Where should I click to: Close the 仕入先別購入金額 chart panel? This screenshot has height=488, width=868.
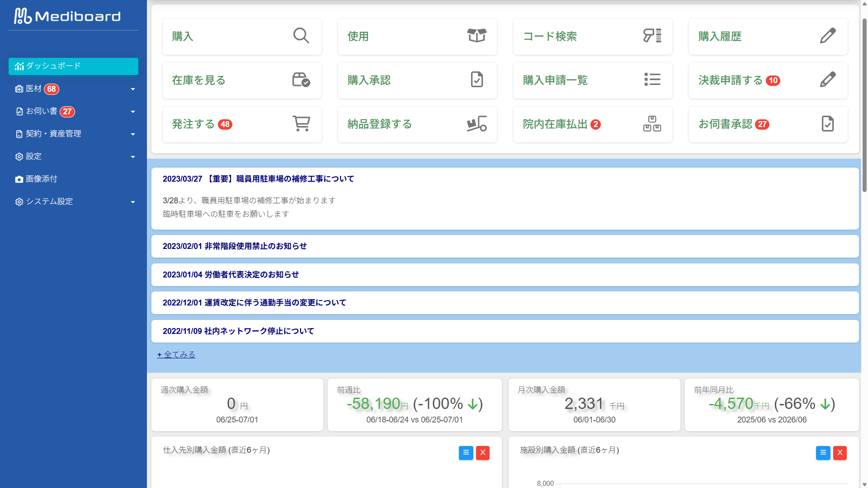pyautogui.click(x=483, y=453)
